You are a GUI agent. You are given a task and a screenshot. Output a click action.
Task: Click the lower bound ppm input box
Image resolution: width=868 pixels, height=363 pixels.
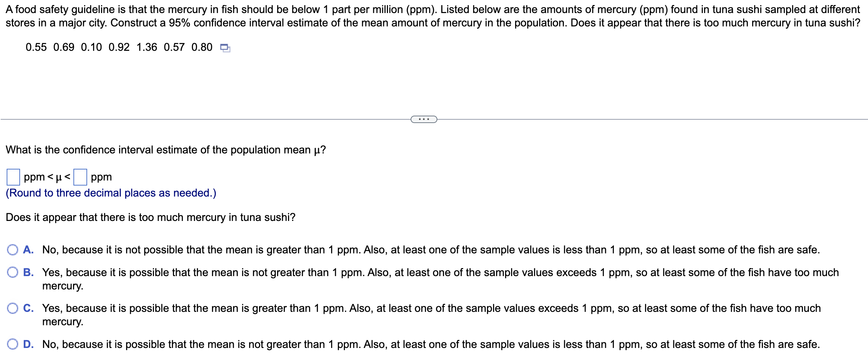[x=13, y=177]
